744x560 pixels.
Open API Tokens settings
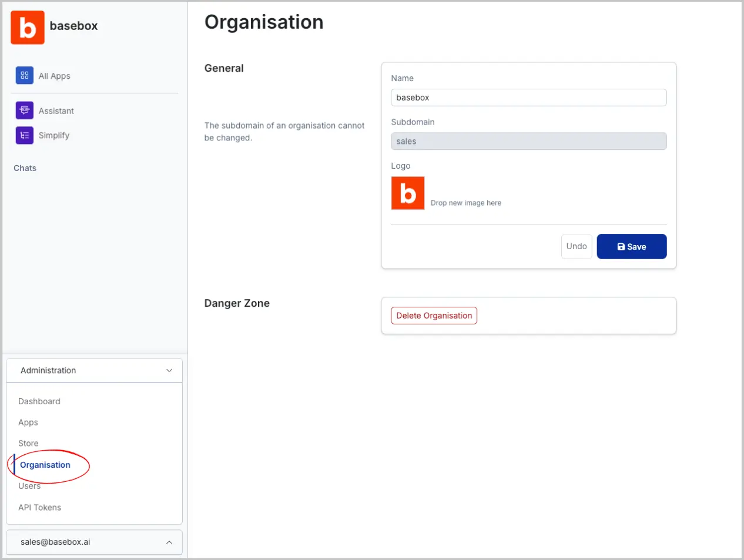(x=39, y=508)
